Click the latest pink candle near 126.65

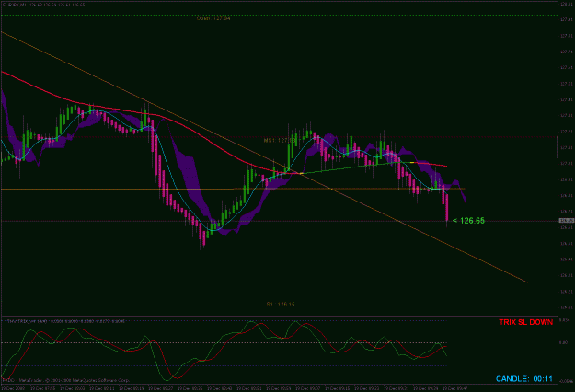(446, 208)
